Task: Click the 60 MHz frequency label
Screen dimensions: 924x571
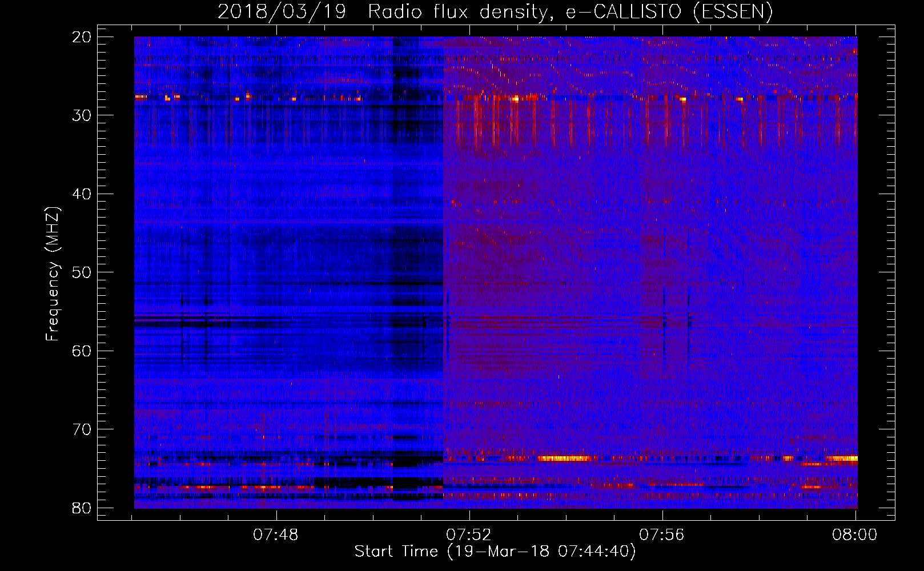Action: pyautogui.click(x=82, y=351)
